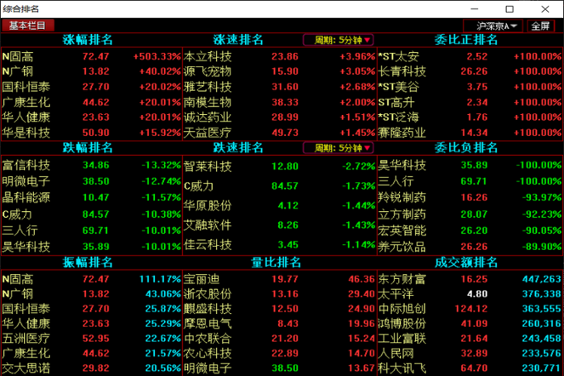Select 昊华科技 in 委比负排名
Screen dimensions: 564x376
tap(470, 165)
